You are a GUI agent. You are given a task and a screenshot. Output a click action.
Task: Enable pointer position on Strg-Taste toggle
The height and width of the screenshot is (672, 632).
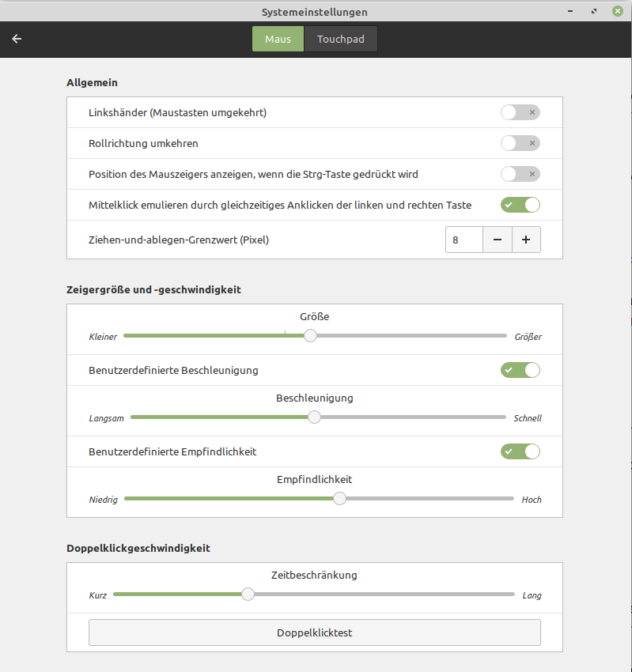pos(520,174)
